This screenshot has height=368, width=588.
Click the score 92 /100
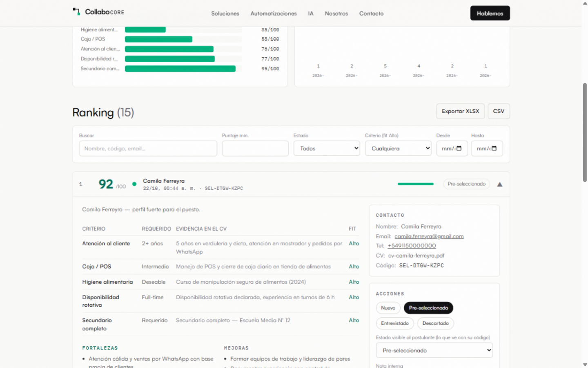point(112,184)
